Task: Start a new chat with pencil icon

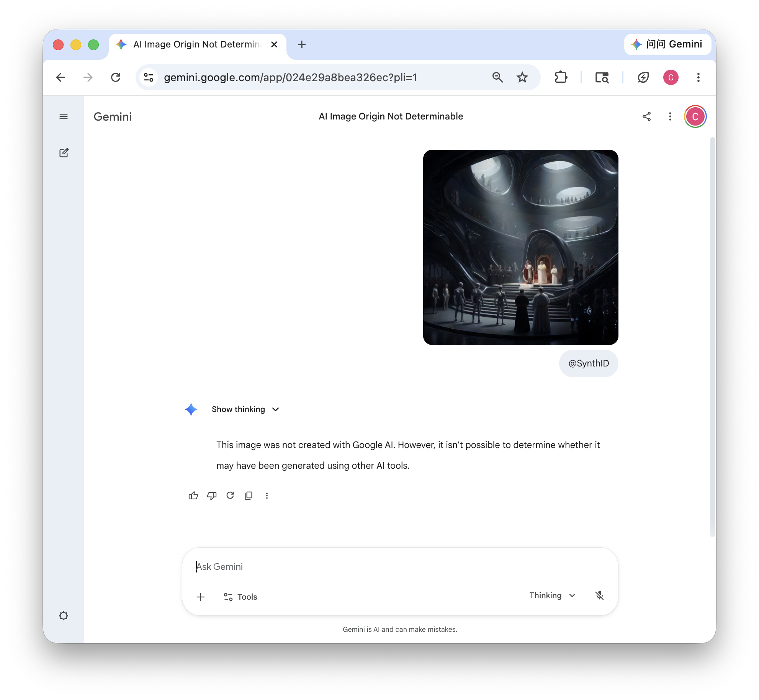Action: pos(64,153)
